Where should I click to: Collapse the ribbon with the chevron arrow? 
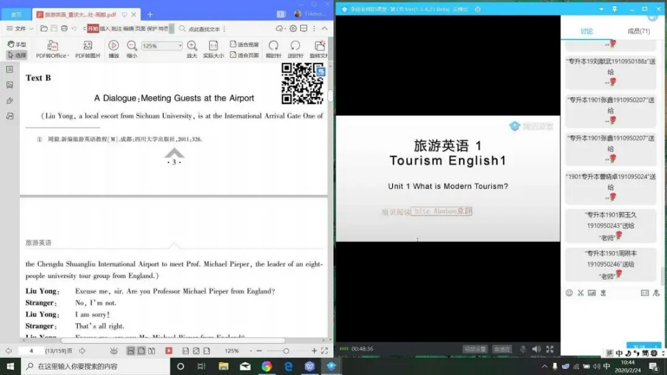tap(325, 28)
